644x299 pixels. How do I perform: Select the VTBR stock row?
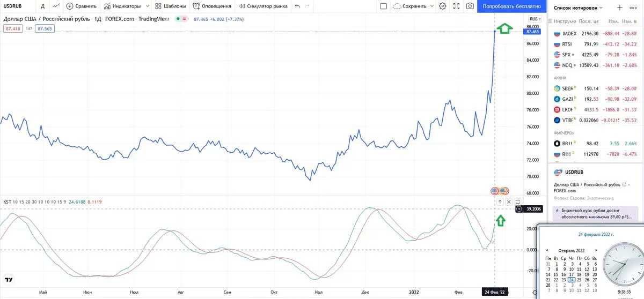596,121
